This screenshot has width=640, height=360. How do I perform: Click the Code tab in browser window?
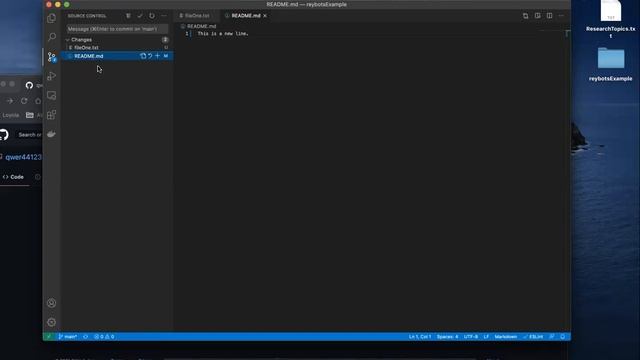coord(13,177)
